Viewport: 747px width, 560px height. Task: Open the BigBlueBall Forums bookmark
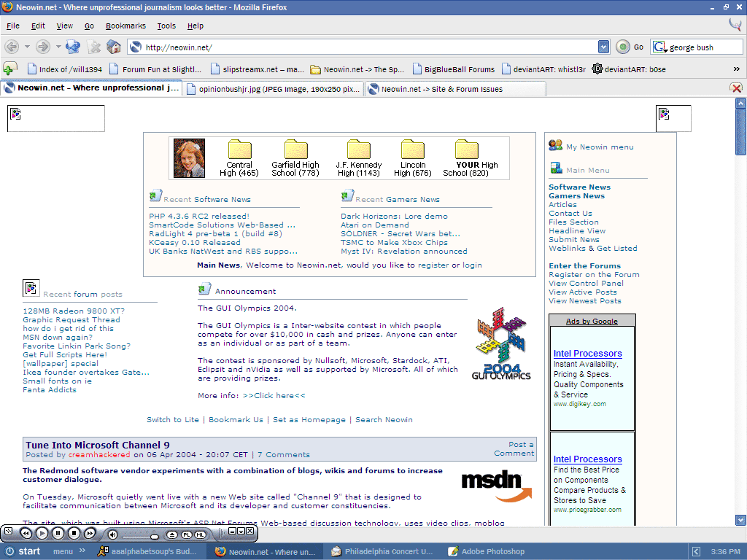(454, 69)
